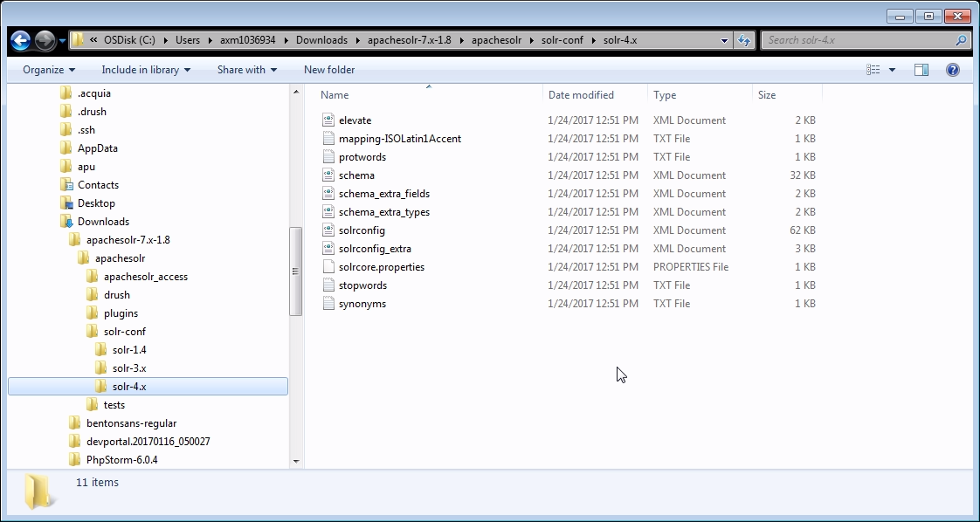980x522 pixels.
Task: Select the drush subfolder under apachesolr
Action: [117, 295]
